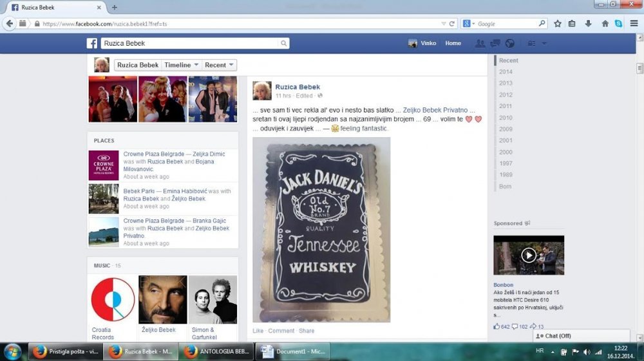Viewport: 644px width, 361px height.
Task: Click the reload page icon
Action: 452,24
